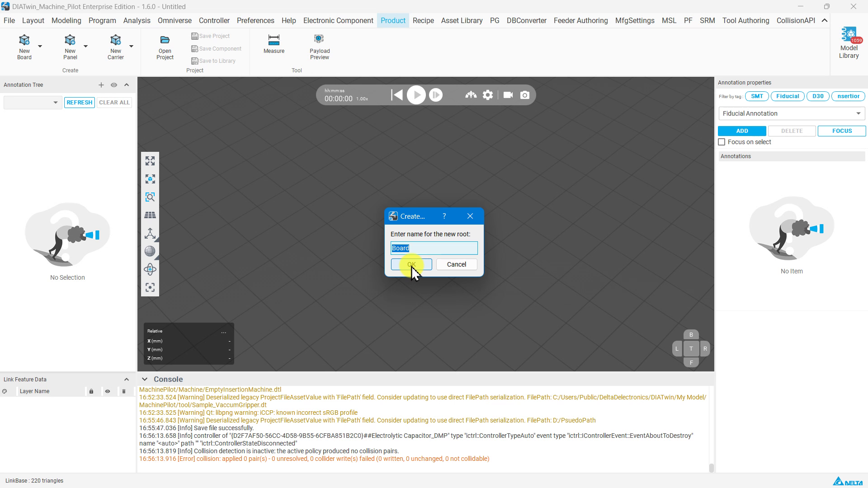Viewport: 868px width, 488px height.
Task: Click the orbit view icon in viewport toolbar
Action: [x=150, y=269]
